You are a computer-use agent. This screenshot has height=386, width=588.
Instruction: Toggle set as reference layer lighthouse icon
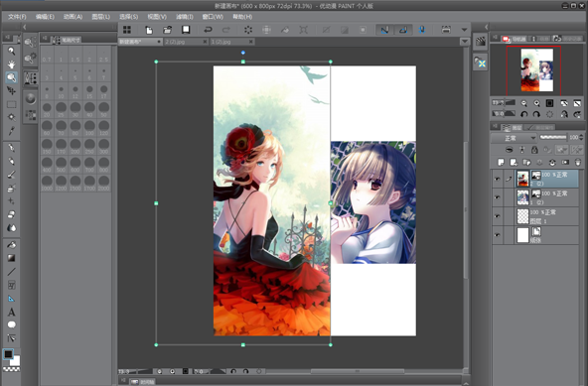pyautogui.click(x=521, y=150)
